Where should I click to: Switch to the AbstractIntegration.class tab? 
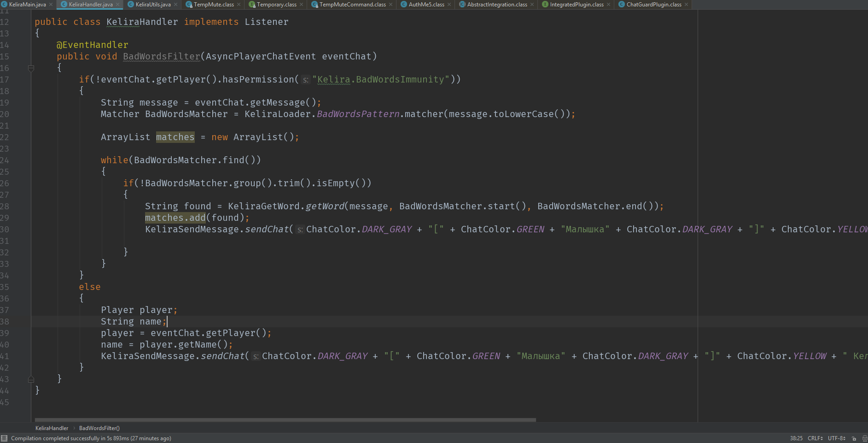click(x=497, y=5)
